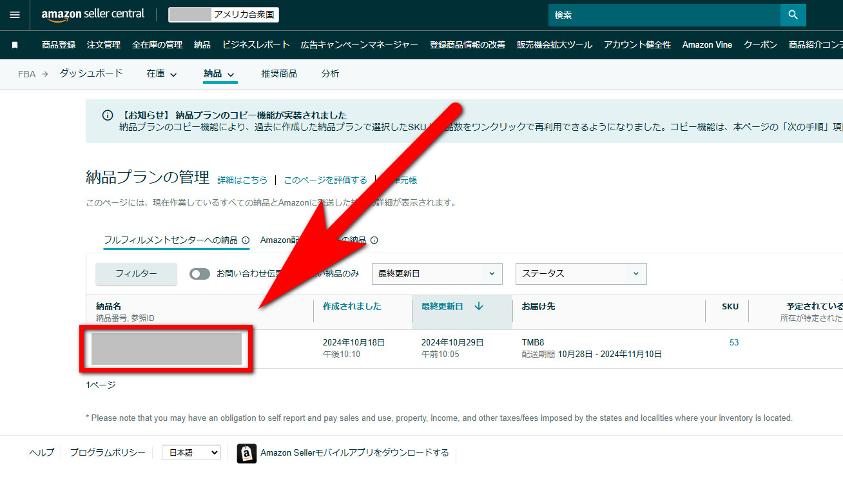Image resolution: width=843 pixels, height=504 pixels.
Task: Open the 詳細はこちら link
Action: click(x=242, y=180)
